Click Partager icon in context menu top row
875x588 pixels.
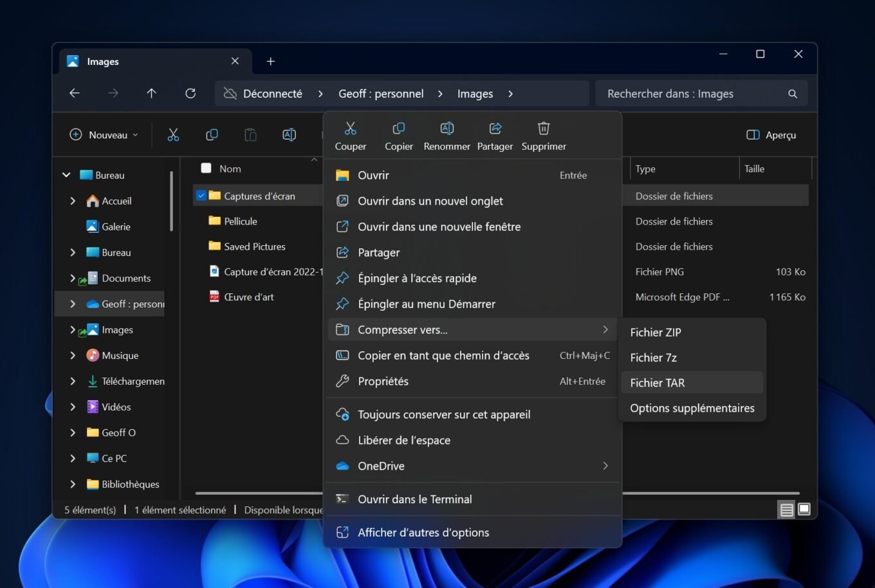click(495, 128)
